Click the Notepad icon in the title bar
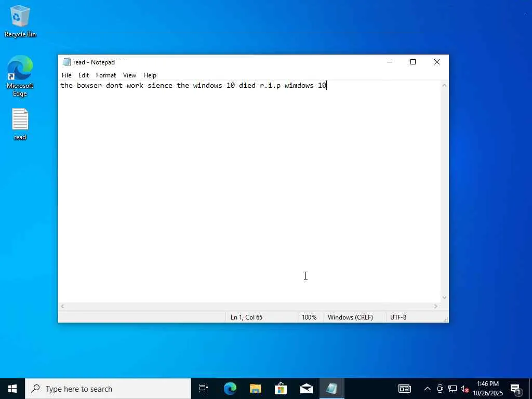Image resolution: width=532 pixels, height=399 pixels. (x=67, y=62)
